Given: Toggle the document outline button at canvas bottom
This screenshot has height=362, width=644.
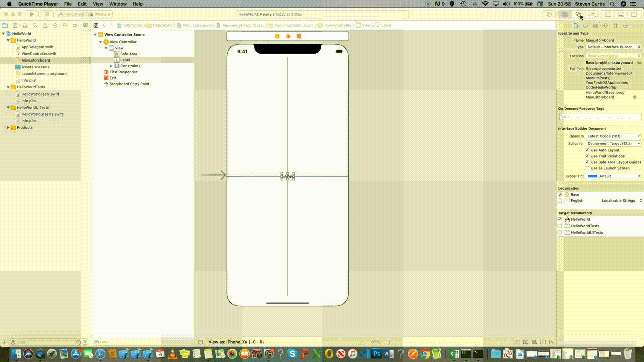Looking at the screenshot, I should [x=200, y=342].
